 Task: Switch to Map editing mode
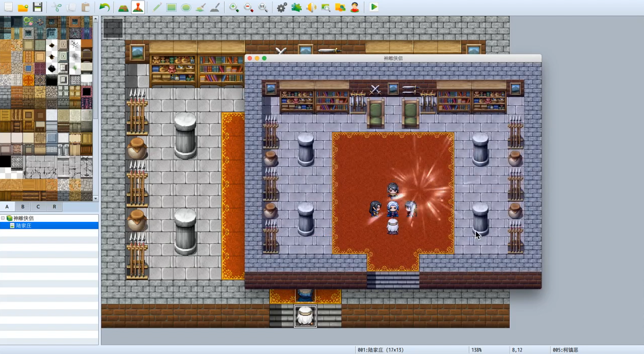123,7
